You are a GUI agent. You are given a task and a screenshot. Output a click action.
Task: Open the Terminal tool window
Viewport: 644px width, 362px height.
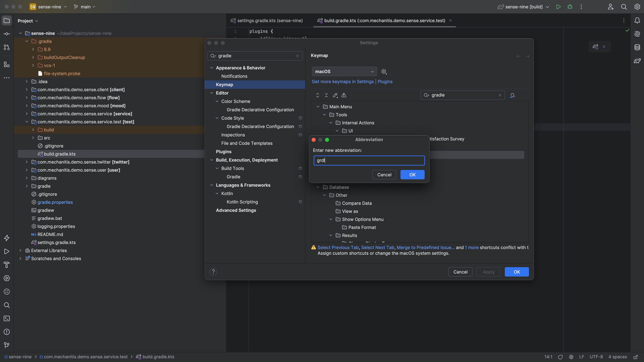pos(7,319)
